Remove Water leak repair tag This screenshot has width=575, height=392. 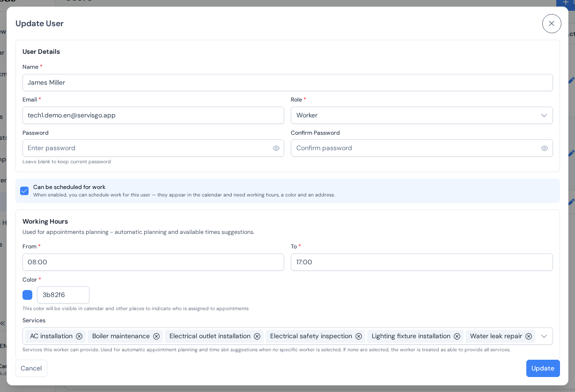click(x=529, y=336)
